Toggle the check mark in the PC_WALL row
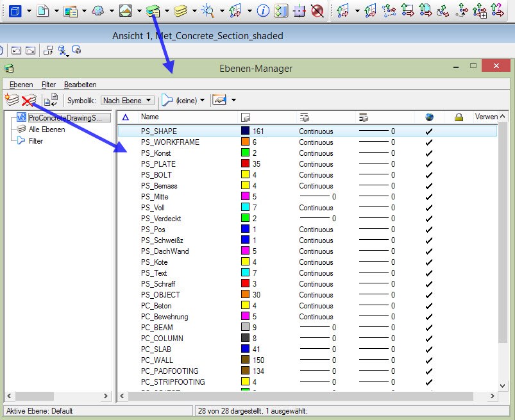This screenshot has height=420, width=515. (428, 360)
